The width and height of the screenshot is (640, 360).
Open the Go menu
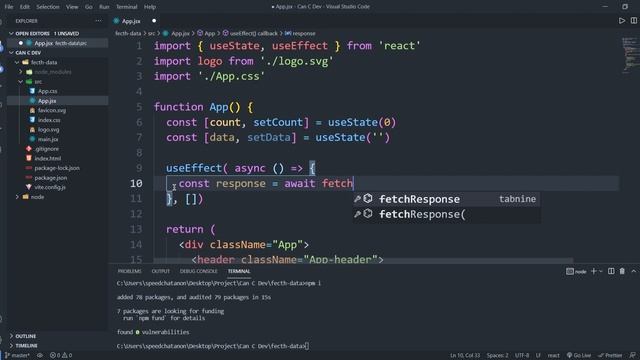point(89,7)
